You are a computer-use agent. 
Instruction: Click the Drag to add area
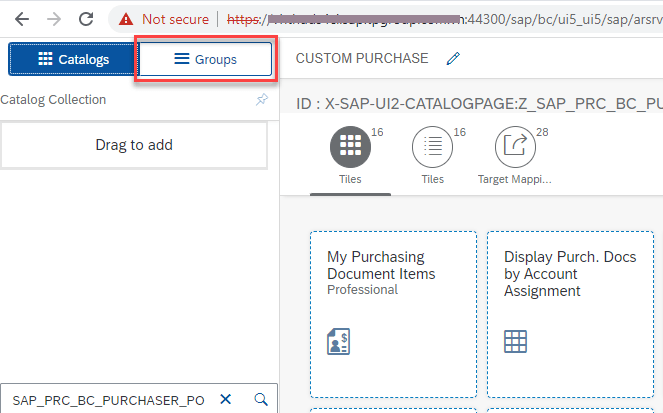click(x=134, y=145)
